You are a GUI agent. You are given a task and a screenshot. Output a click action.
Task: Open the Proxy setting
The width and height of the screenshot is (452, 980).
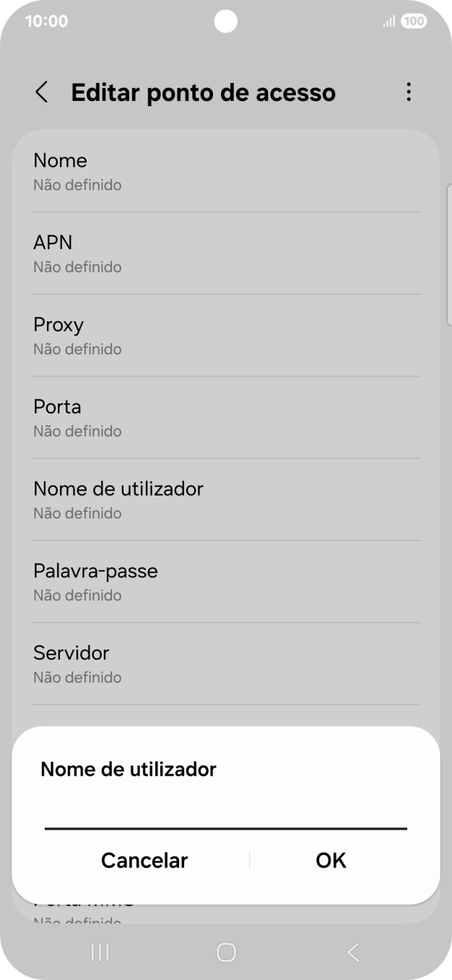(x=225, y=335)
